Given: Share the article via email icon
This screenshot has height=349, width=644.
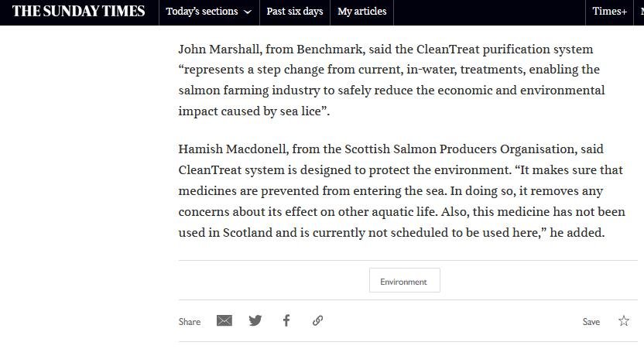Looking at the screenshot, I should coord(224,320).
